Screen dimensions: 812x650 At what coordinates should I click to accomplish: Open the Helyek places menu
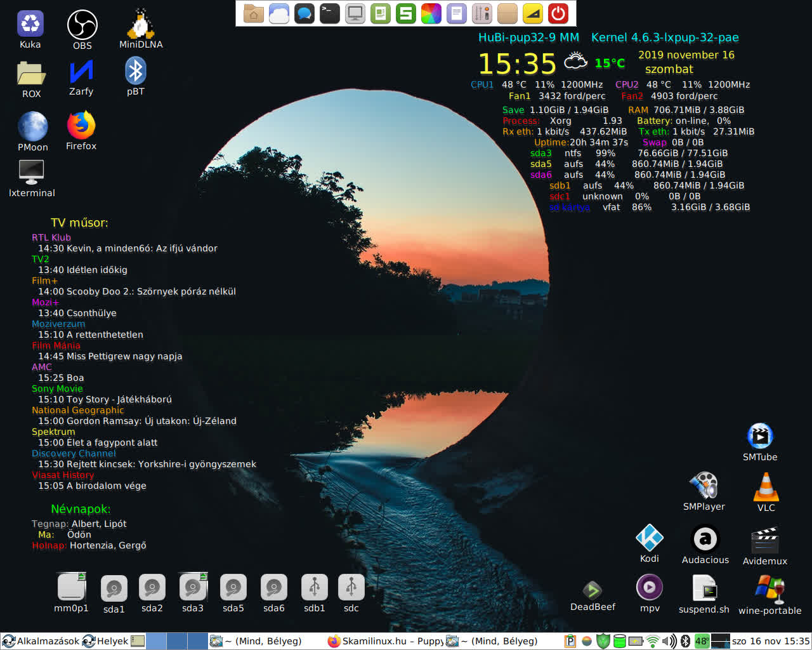pyautogui.click(x=105, y=641)
